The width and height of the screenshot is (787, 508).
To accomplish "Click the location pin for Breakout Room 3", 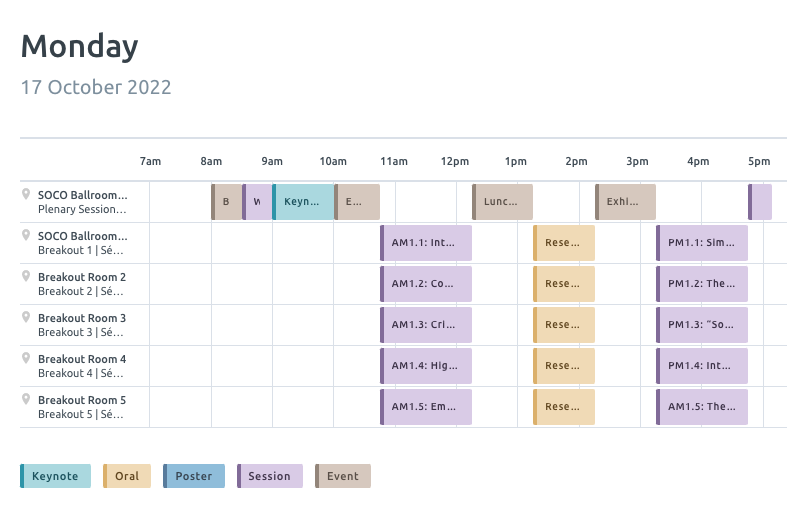I will (x=27, y=318).
